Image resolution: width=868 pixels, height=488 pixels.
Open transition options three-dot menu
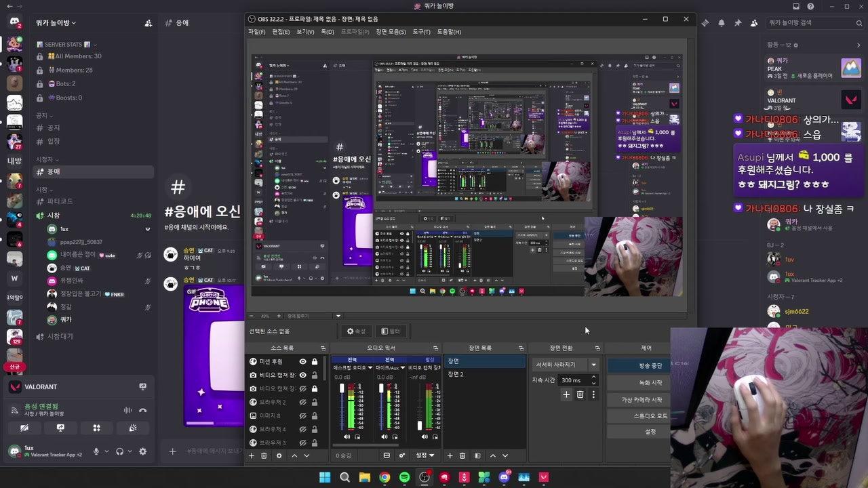point(593,394)
